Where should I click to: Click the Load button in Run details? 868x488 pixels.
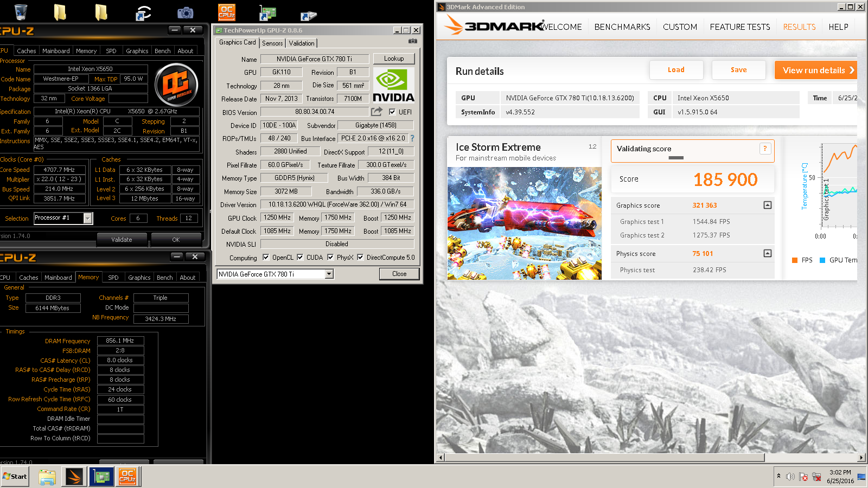click(676, 70)
